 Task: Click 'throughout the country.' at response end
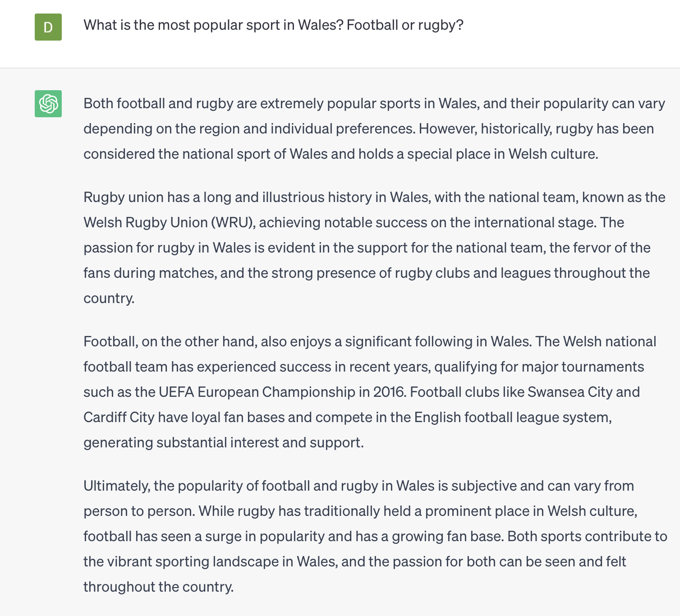(x=159, y=587)
